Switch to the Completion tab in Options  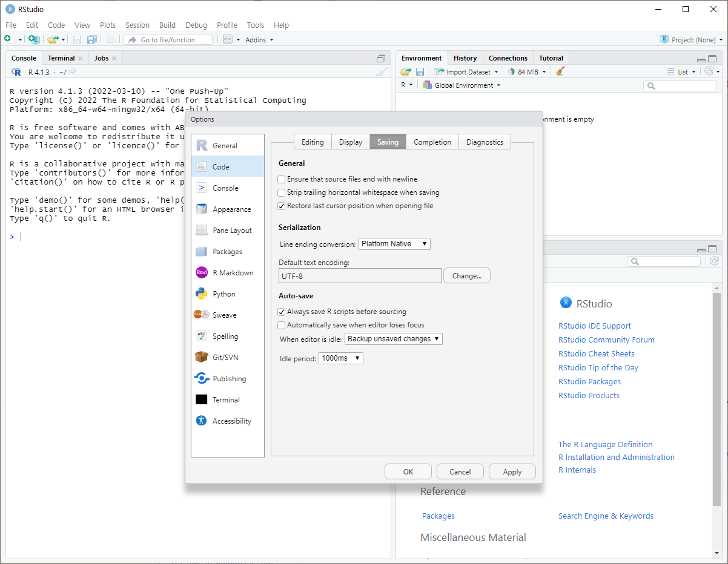point(432,142)
